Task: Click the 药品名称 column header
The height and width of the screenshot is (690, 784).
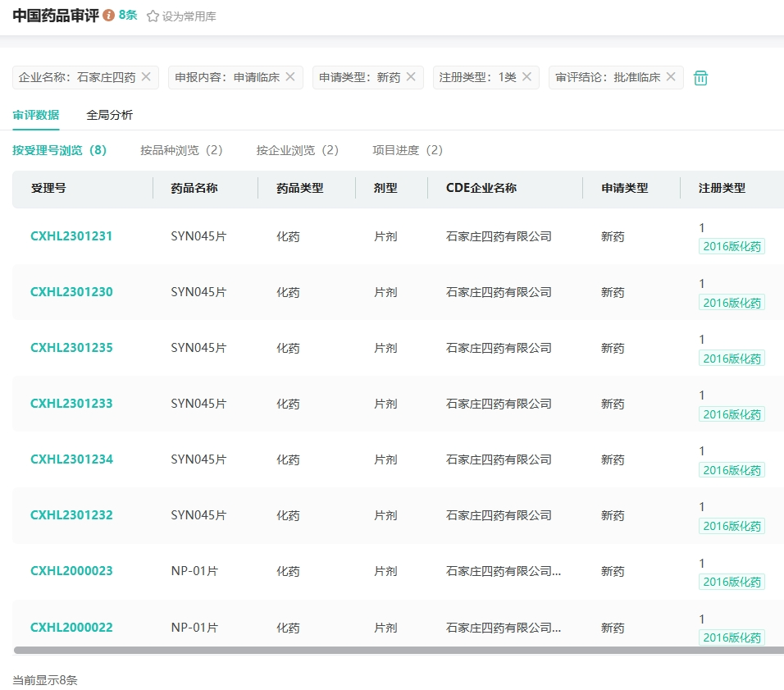Action: tap(194, 188)
